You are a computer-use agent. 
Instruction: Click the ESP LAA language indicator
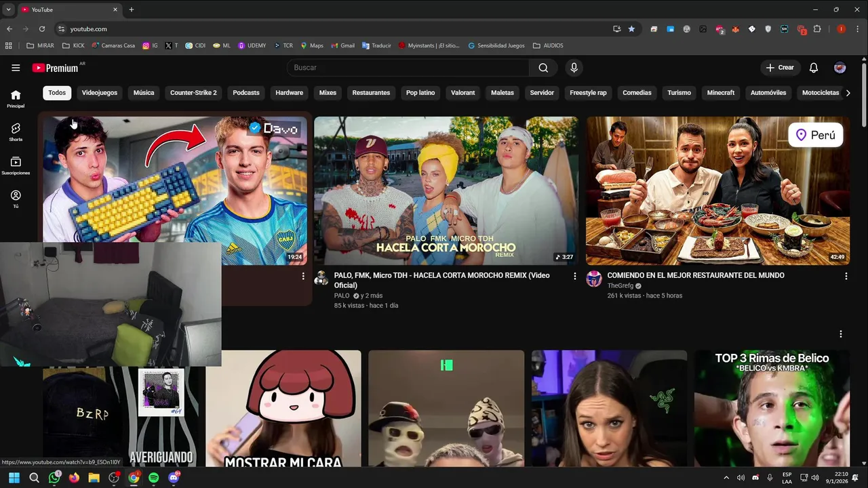point(787,478)
